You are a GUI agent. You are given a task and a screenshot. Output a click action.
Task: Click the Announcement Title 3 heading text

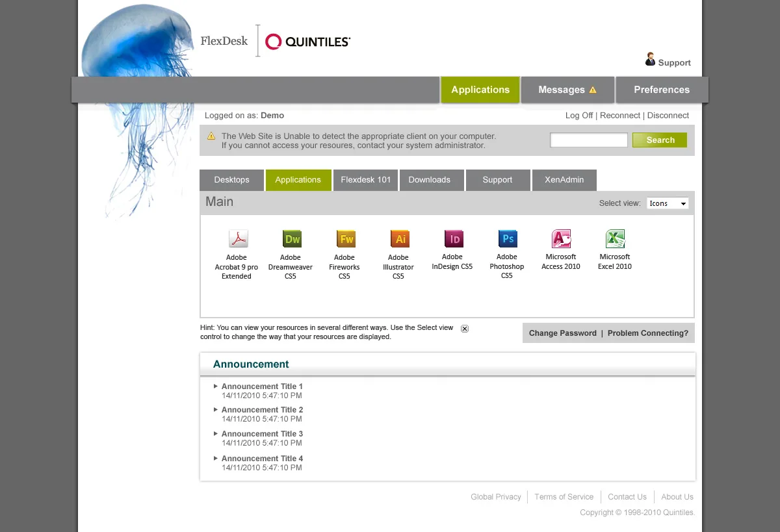pyautogui.click(x=263, y=434)
